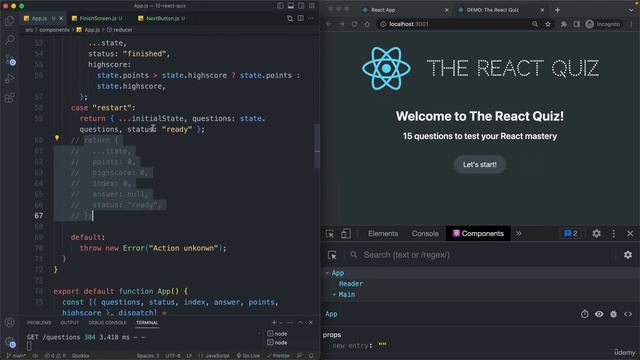Open the Customize Layout icon in title bar
The height and width of the screenshot is (360, 640).
tap(311, 6)
